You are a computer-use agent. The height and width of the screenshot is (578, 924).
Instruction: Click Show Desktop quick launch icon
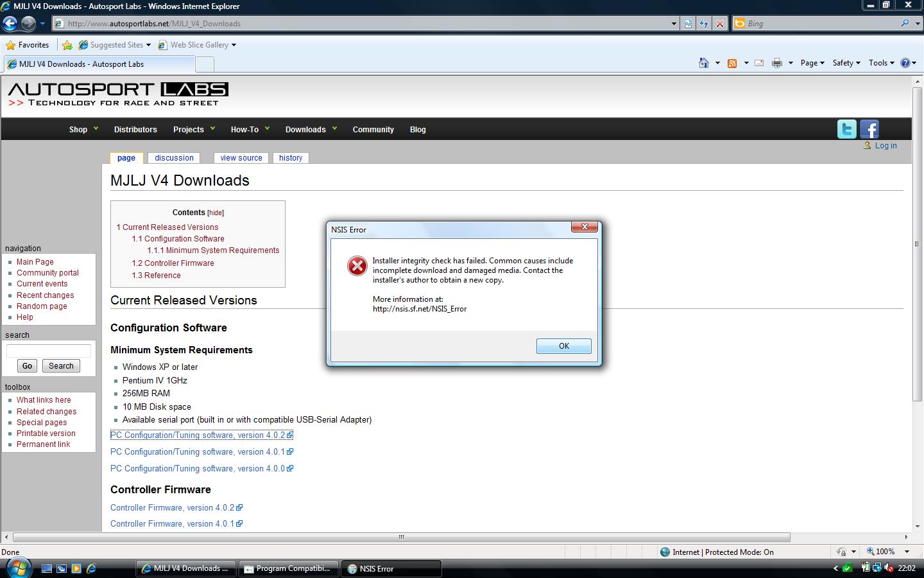pyautogui.click(x=47, y=568)
